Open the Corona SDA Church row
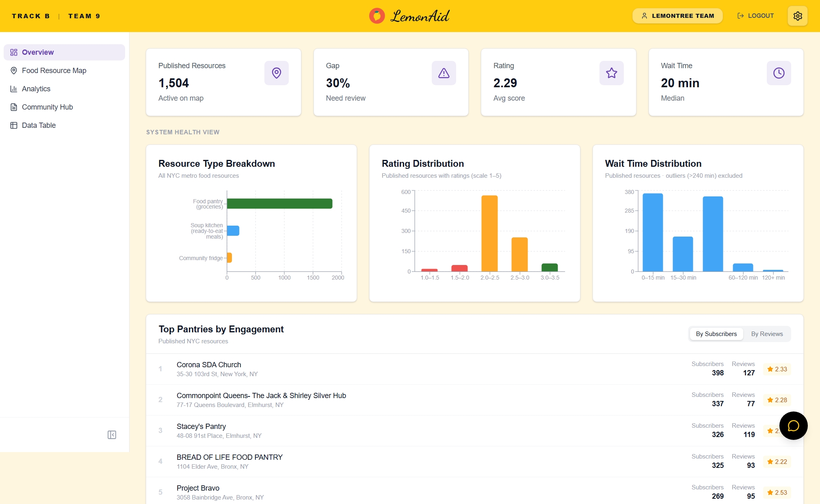The width and height of the screenshot is (820, 504). [209, 365]
